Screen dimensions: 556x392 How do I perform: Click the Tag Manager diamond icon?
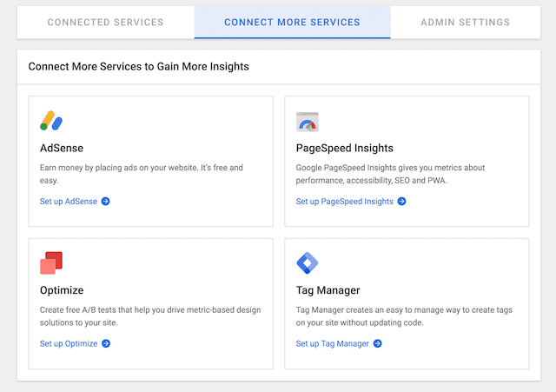click(307, 262)
